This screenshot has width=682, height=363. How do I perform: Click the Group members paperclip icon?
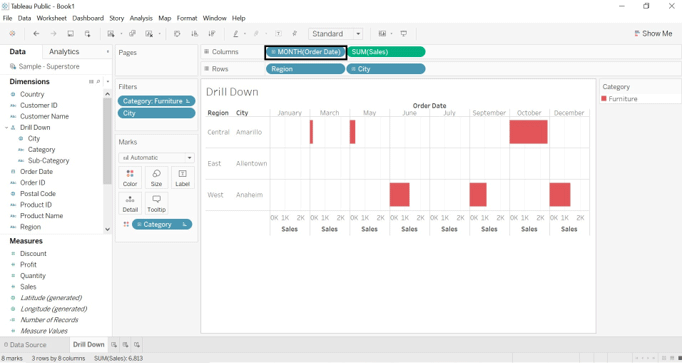pos(257,33)
